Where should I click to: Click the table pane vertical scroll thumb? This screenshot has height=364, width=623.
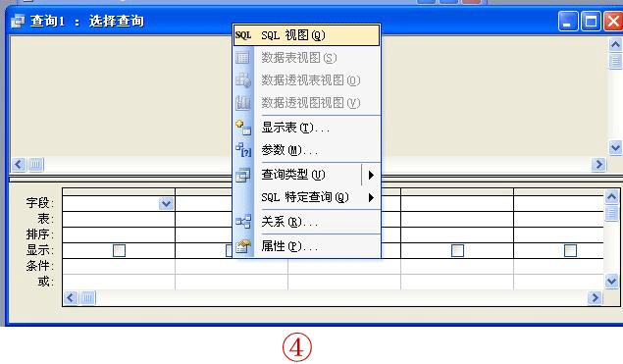coord(615,61)
